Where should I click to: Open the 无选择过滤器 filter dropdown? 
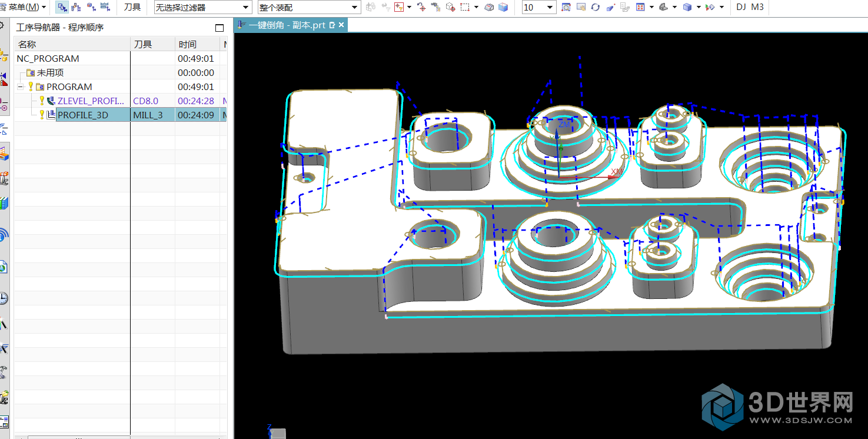[x=202, y=7]
